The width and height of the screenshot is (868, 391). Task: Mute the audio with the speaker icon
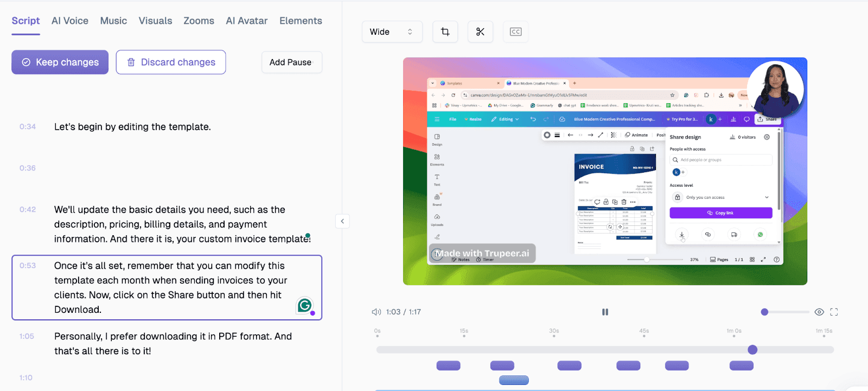(376, 312)
